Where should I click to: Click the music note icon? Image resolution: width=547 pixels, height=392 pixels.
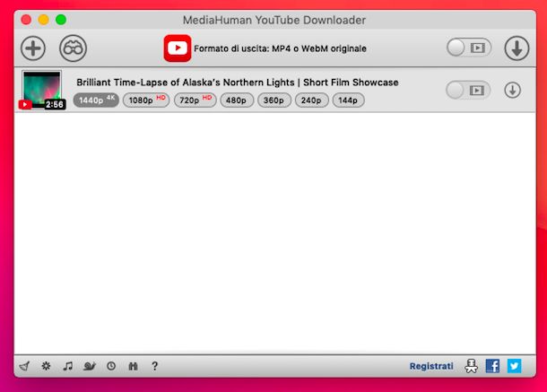tap(67, 366)
